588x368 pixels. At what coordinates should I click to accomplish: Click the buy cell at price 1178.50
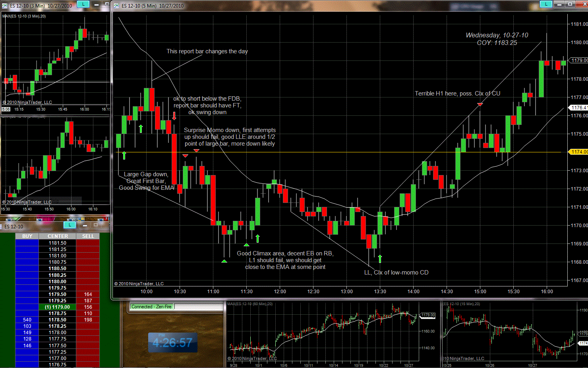pos(27,320)
